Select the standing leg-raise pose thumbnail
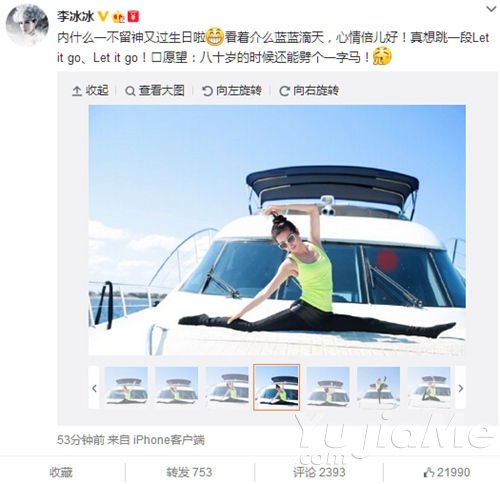 point(378,387)
